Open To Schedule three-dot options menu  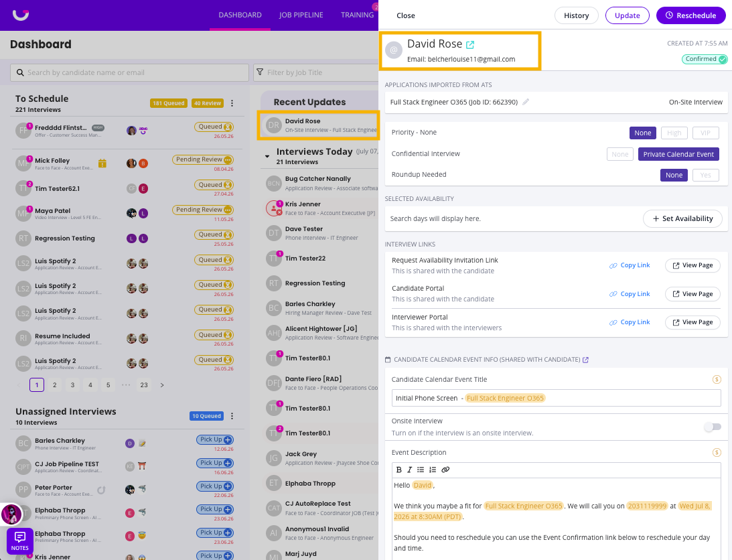click(232, 103)
